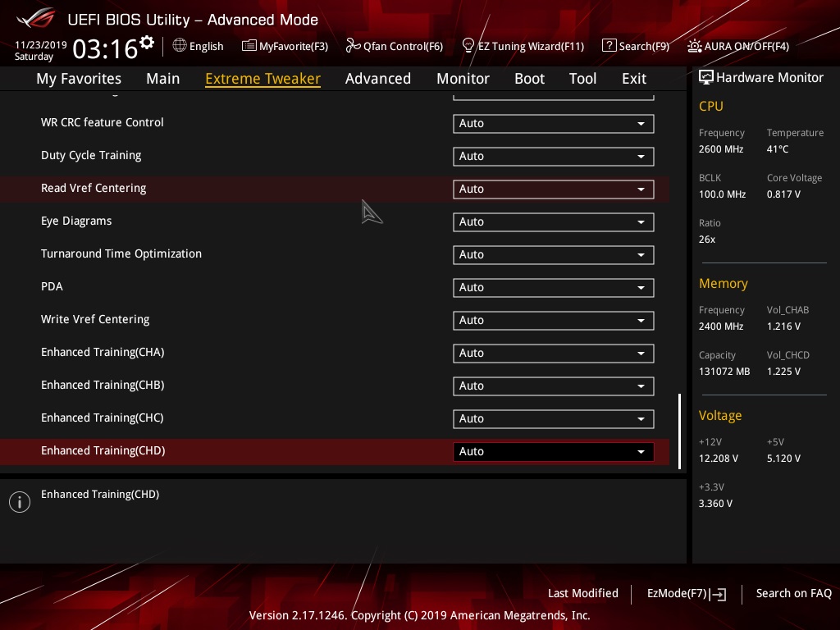840x630 pixels.
Task: Select Enhanced Training(CHA) label
Action: (x=103, y=353)
